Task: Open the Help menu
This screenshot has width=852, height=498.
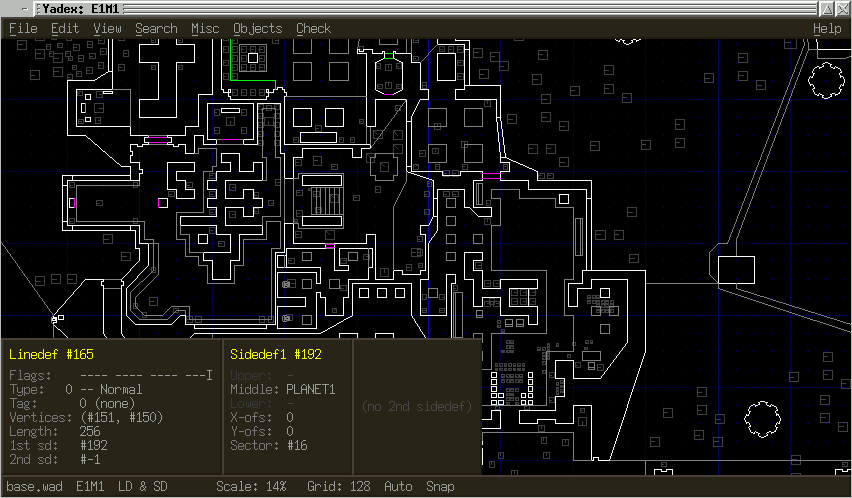Action: 827,29
